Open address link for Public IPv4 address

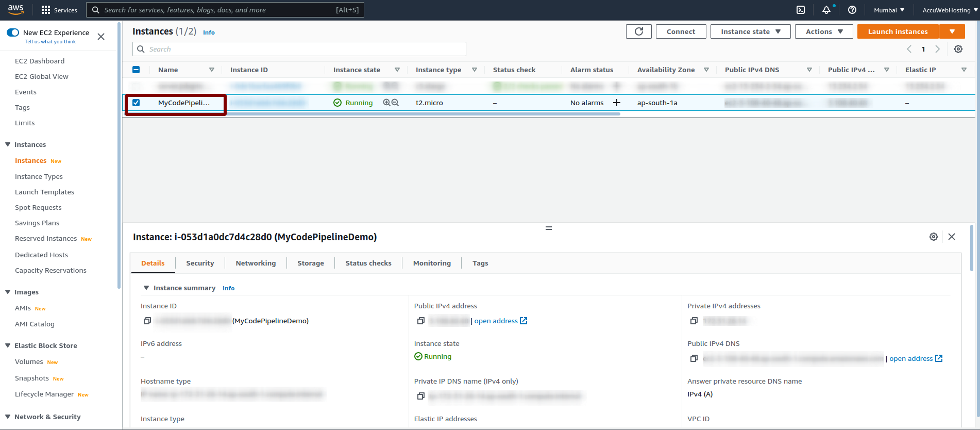(x=501, y=321)
